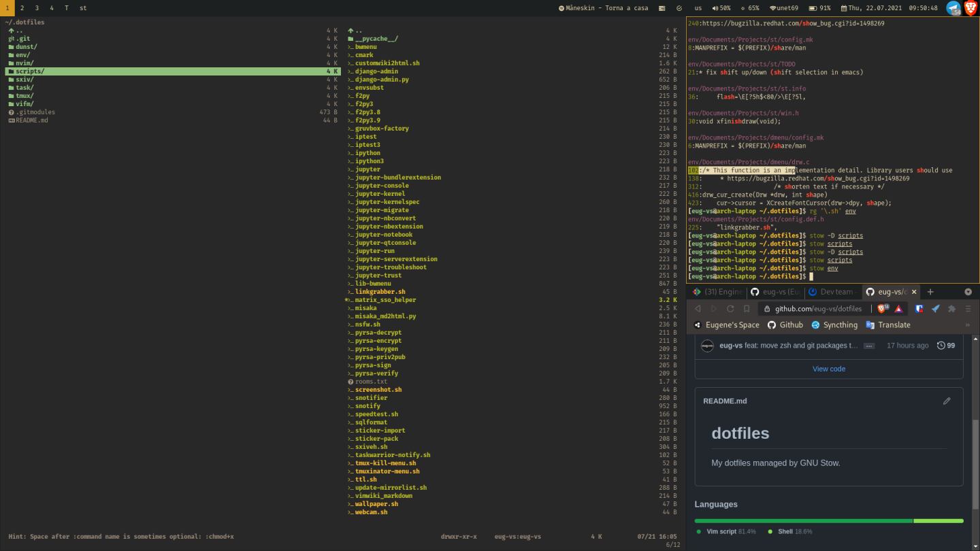Viewport: 980px width, 551px height.
Task: Expand the truncated commit message with the ellipsis
Action: [x=869, y=346]
